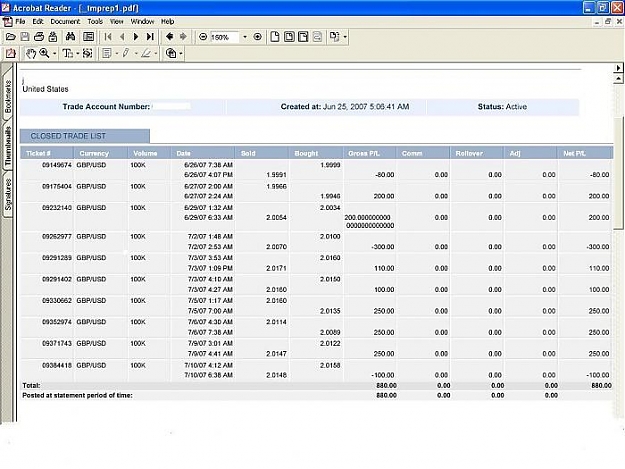This screenshot has width=625, height=469.
Task: Click the Print icon in toolbar
Action: click(39, 37)
